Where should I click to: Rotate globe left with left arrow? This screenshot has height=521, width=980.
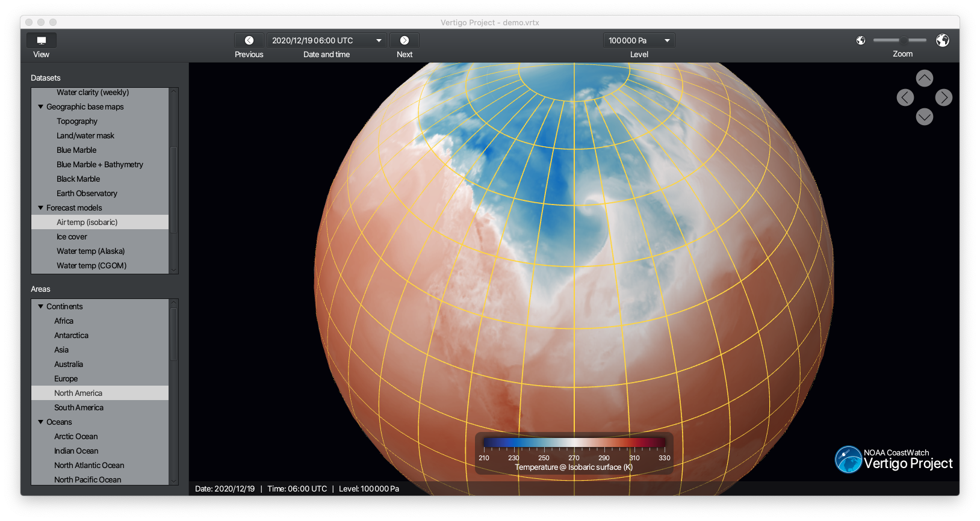click(905, 97)
